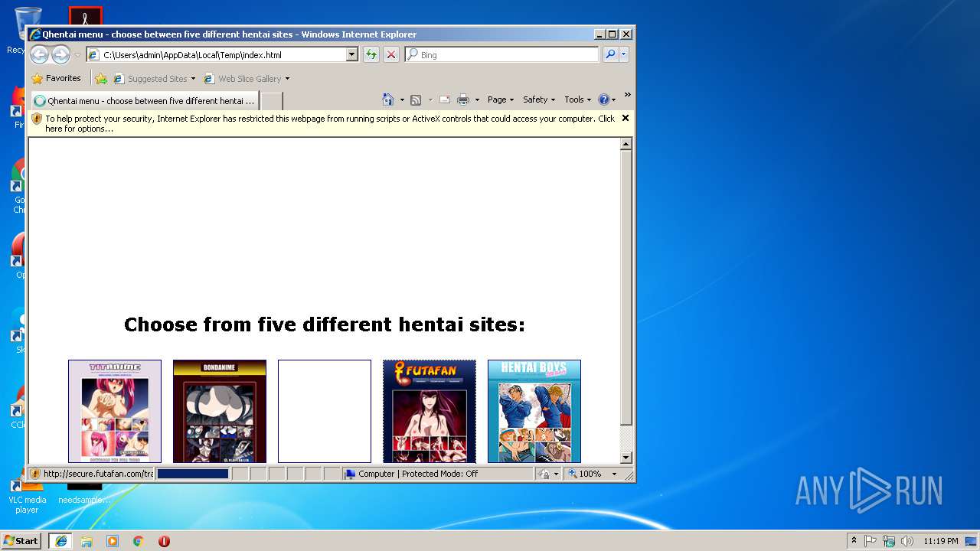Stop loading the page

click(391, 55)
